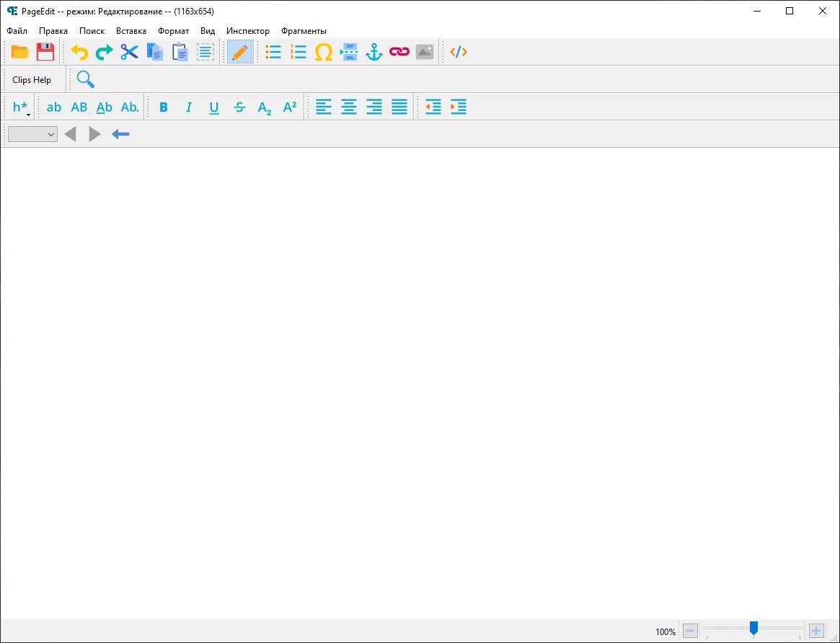The height and width of the screenshot is (643, 840).
Task: Open the Формат menu
Action: click(173, 31)
